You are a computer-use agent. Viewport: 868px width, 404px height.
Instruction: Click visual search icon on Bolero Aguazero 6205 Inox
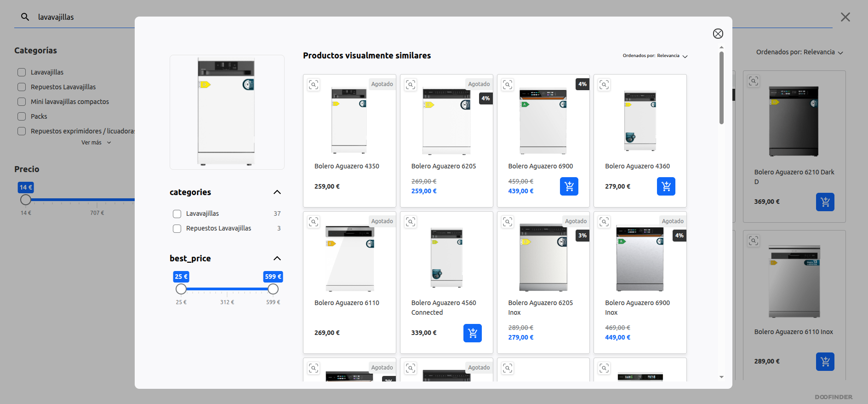tap(508, 222)
